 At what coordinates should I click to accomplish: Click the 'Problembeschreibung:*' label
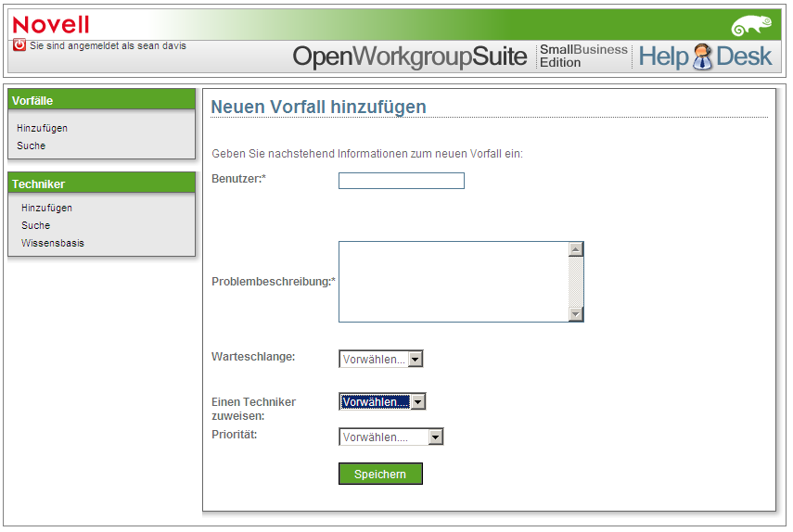click(x=274, y=282)
